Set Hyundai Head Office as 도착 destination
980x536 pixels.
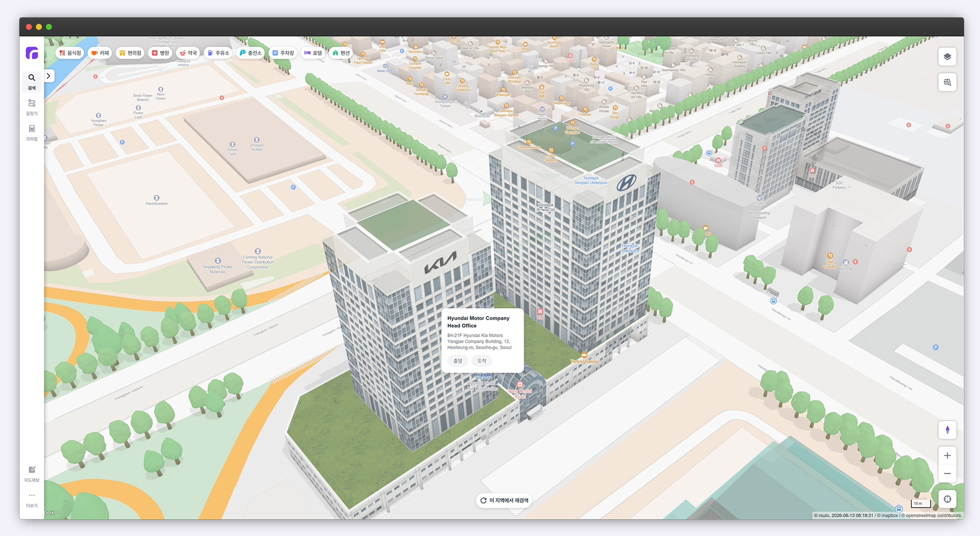[482, 361]
